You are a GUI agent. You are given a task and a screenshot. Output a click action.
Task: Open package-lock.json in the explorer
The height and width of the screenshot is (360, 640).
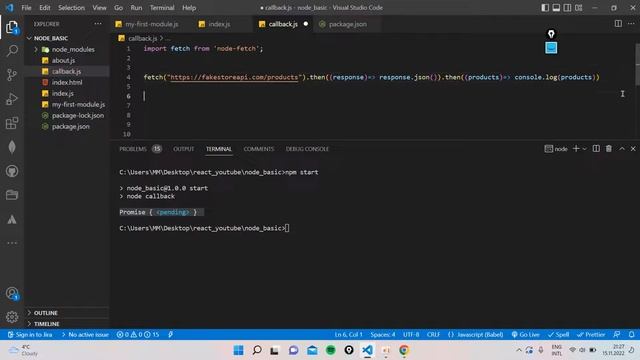click(x=67, y=116)
